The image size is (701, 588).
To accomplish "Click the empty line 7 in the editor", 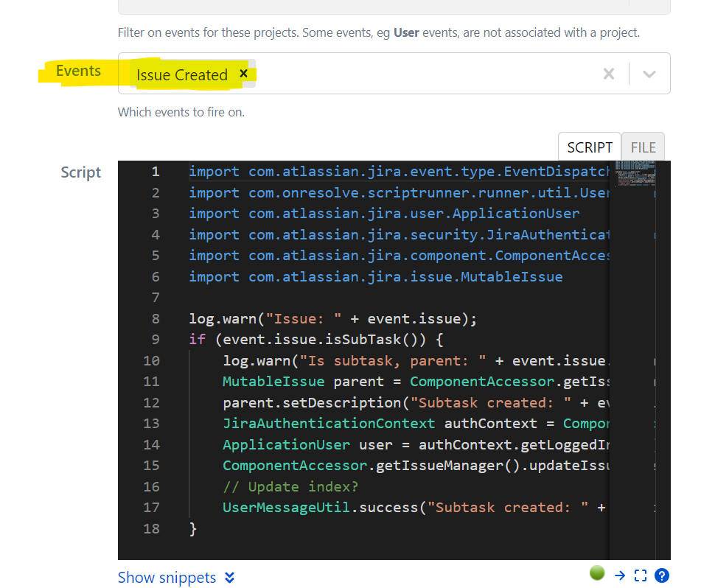I will [x=398, y=298].
